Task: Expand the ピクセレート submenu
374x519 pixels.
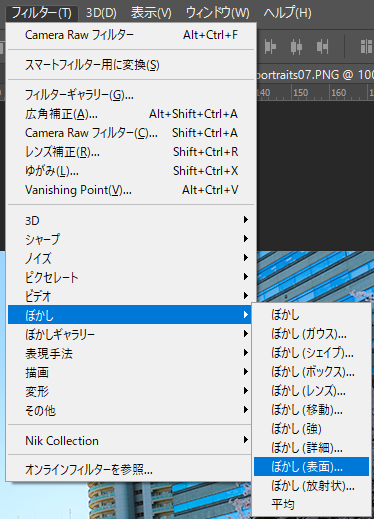Action: (131, 277)
